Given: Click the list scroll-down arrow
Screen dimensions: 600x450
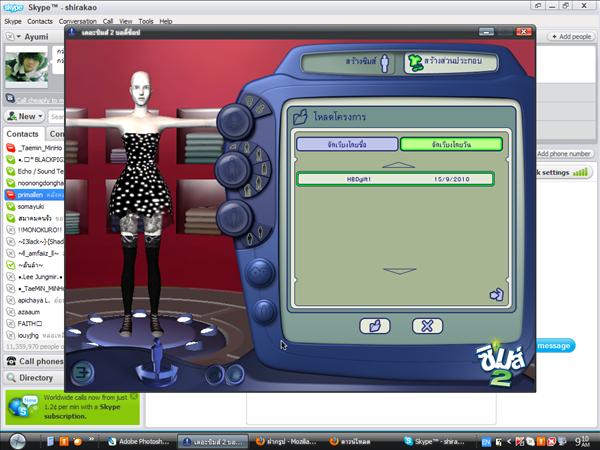Looking at the screenshot, I should (399, 271).
